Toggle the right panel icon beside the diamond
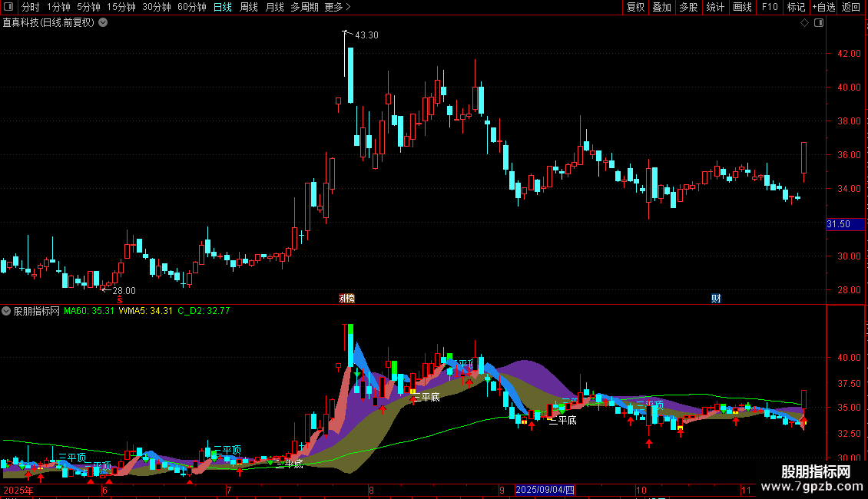 tap(819, 23)
